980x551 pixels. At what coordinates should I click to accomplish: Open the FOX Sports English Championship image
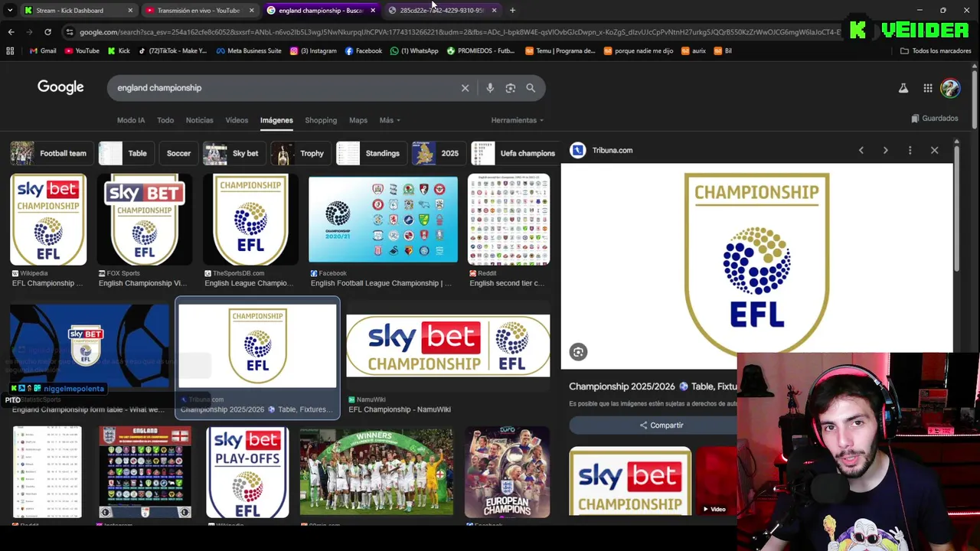tap(145, 220)
